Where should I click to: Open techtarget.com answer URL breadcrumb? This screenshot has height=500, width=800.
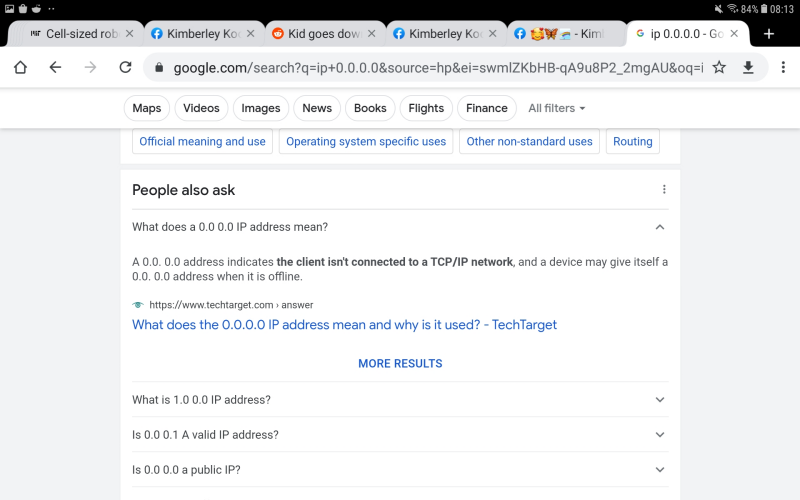231,305
